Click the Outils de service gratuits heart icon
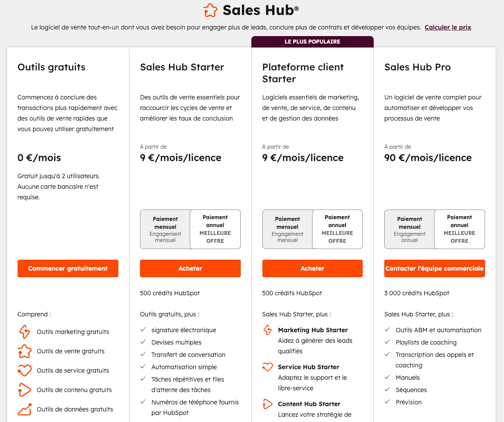This screenshot has width=504, height=422. (25, 370)
